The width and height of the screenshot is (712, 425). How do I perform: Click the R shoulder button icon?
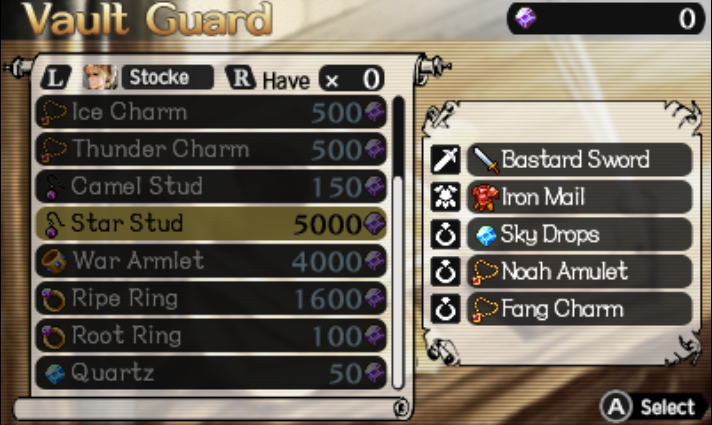(x=241, y=78)
